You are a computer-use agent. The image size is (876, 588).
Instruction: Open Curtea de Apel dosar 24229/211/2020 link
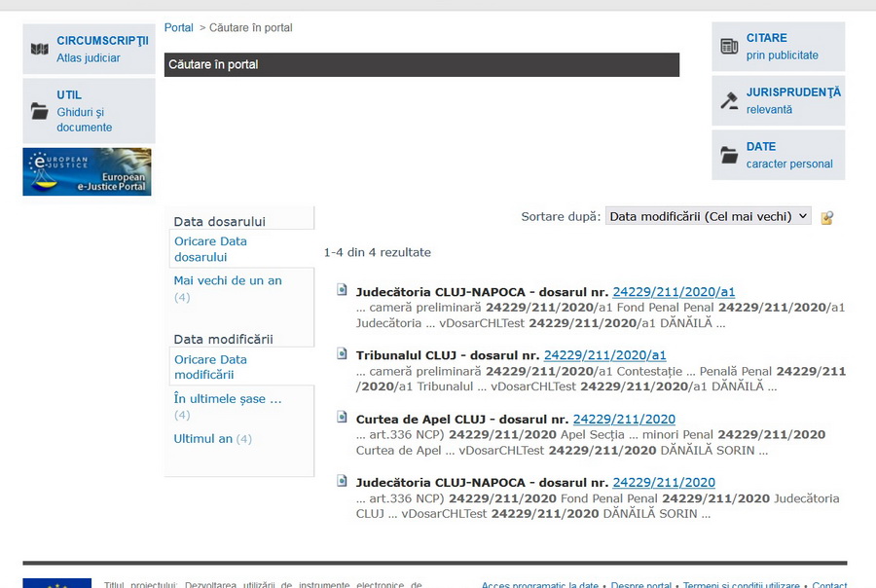coord(624,420)
